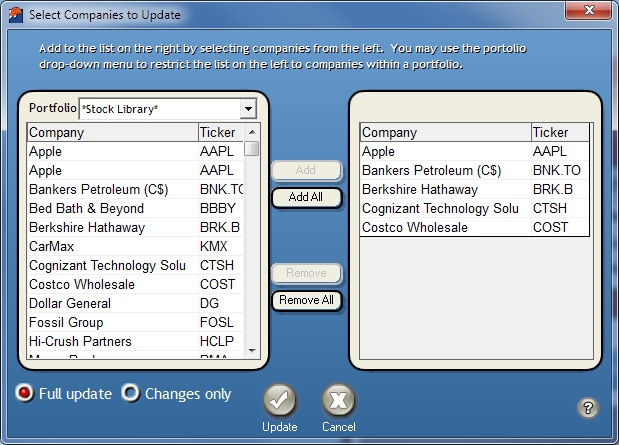Click the left list scrollbar thumb
This screenshot has width=619, height=445.
coord(251,149)
